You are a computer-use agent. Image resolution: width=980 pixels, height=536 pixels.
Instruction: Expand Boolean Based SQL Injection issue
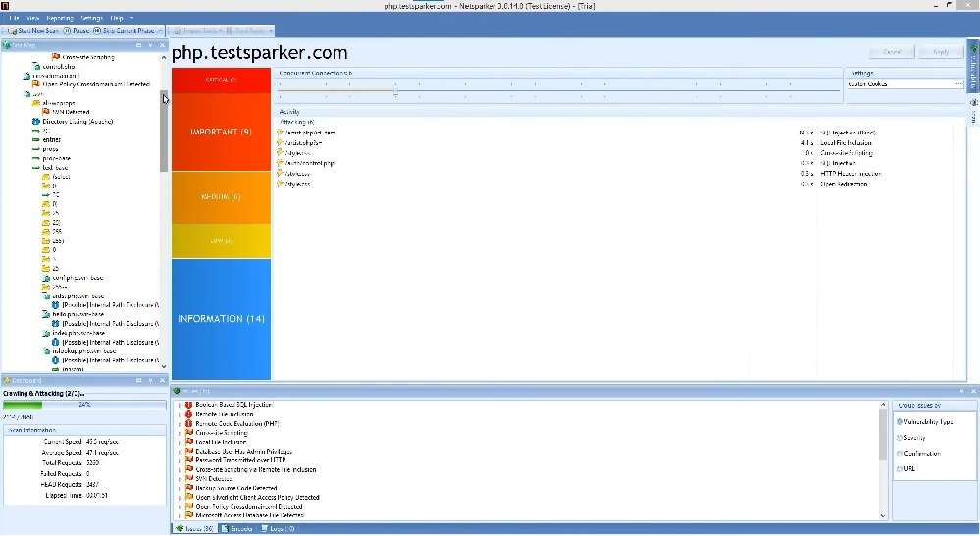coord(180,405)
